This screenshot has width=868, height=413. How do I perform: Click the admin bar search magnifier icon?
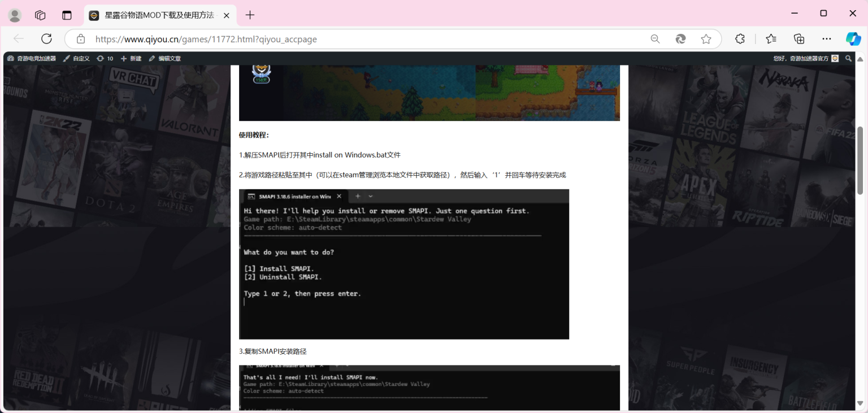point(848,58)
